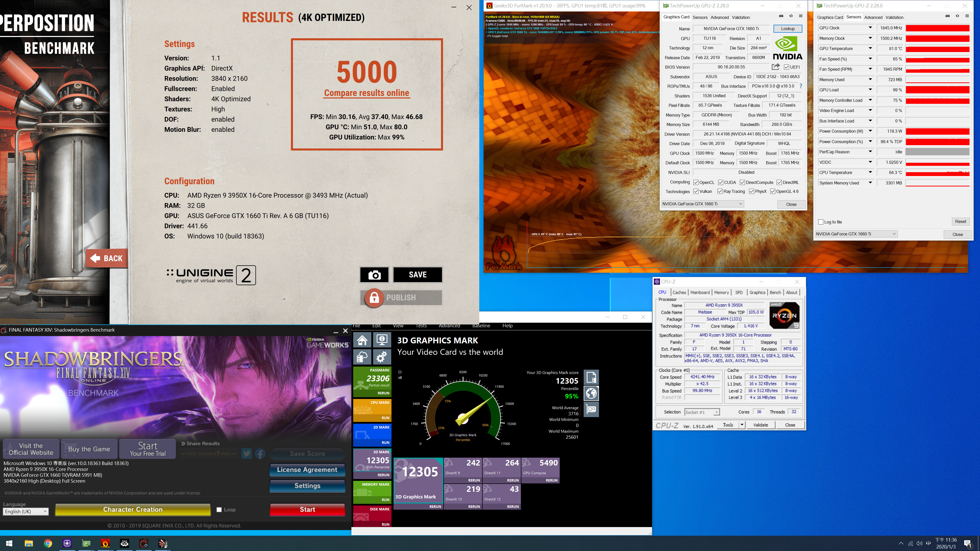Share FFXIV results on Facebook
The image size is (980, 551).
point(260,454)
